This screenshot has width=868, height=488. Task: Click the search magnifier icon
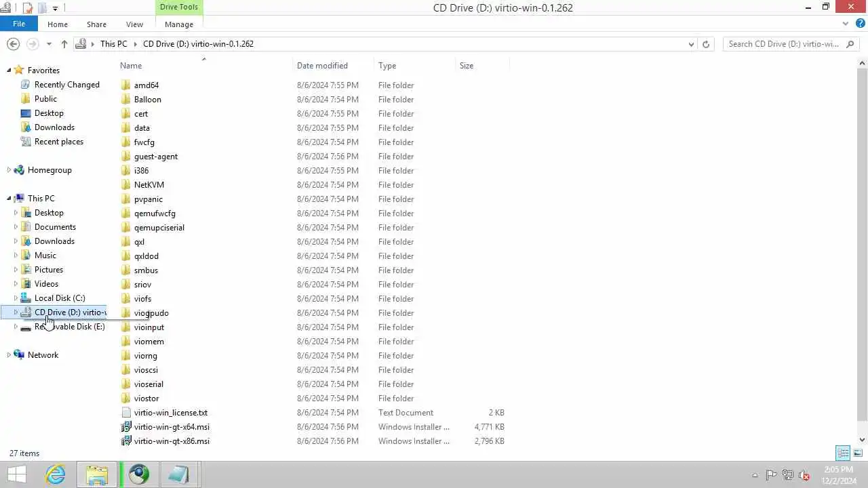pos(850,44)
